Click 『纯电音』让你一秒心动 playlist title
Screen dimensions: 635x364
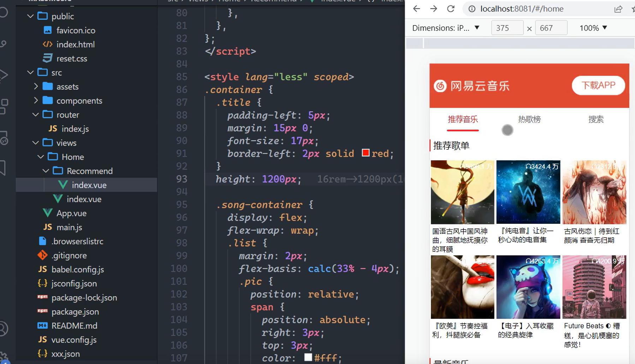point(526,235)
